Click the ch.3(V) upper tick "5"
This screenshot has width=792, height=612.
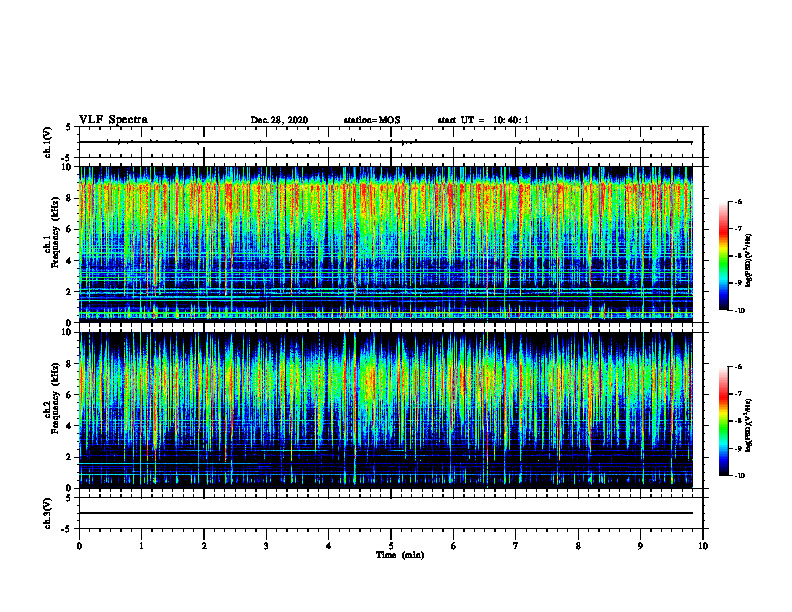[x=70, y=498]
